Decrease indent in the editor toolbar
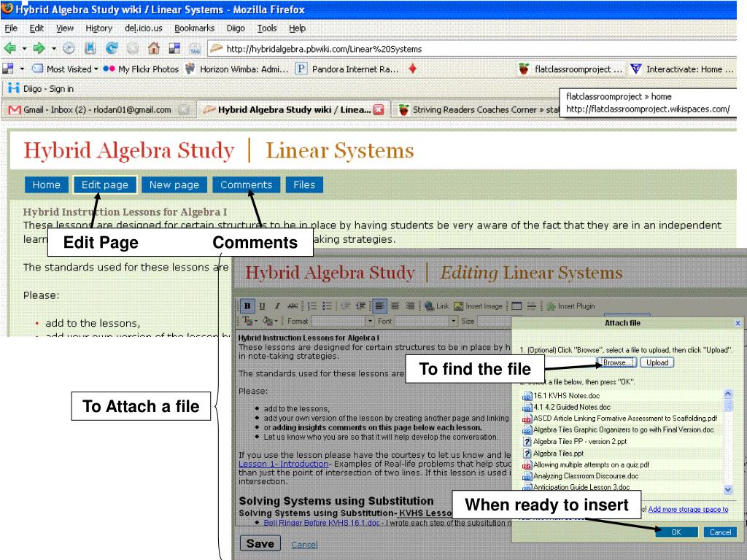Screen dimensions: 747x560 [345, 306]
